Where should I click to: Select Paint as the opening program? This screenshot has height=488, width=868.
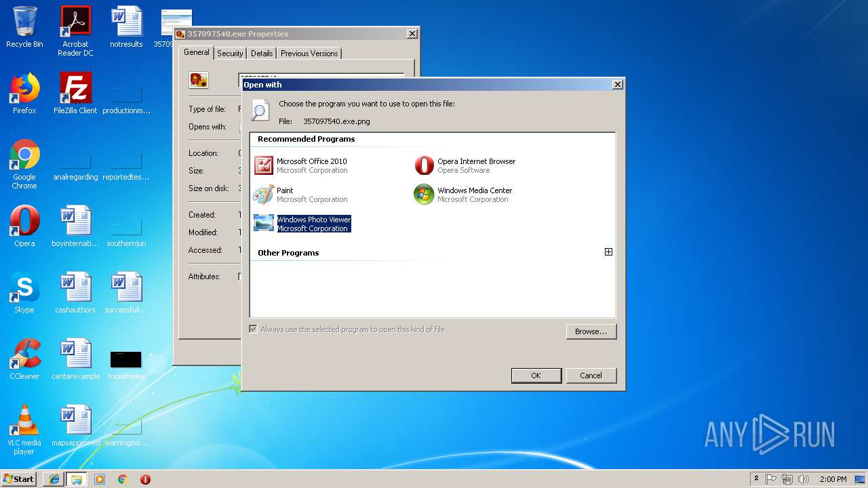301,195
